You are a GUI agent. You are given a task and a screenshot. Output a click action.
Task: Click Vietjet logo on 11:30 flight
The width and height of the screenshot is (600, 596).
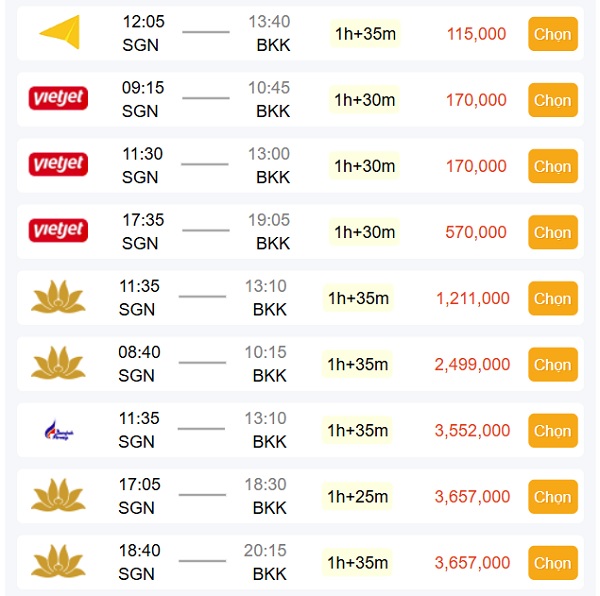[x=58, y=164]
